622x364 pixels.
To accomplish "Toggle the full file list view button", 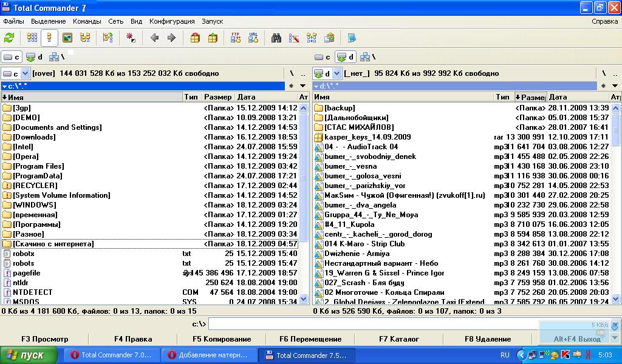I will point(50,38).
